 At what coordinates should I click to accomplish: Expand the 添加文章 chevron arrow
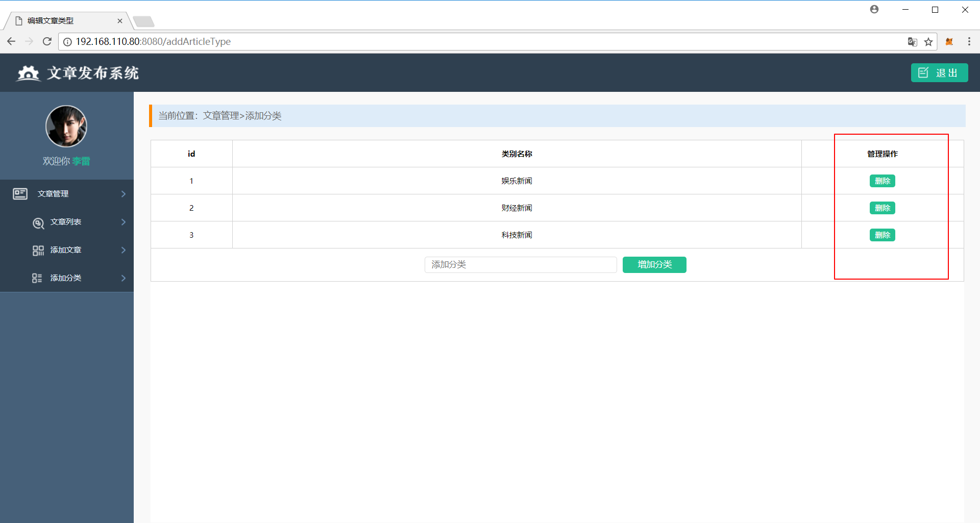(x=124, y=250)
